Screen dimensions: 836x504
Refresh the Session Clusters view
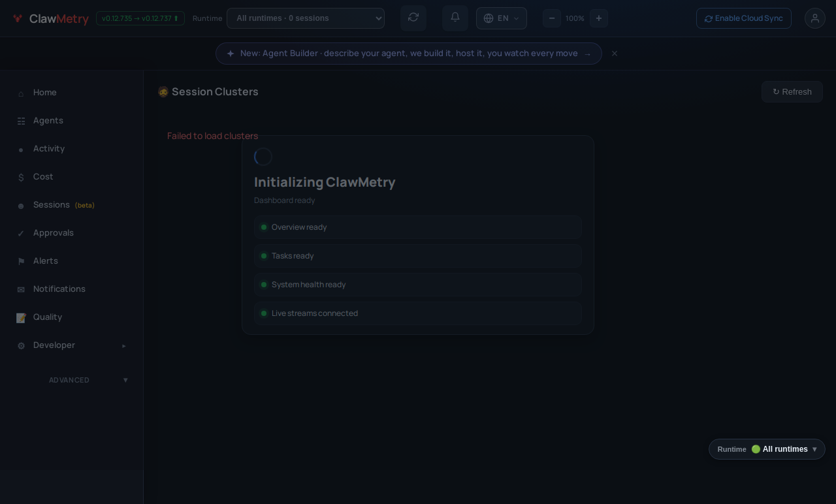[792, 92]
